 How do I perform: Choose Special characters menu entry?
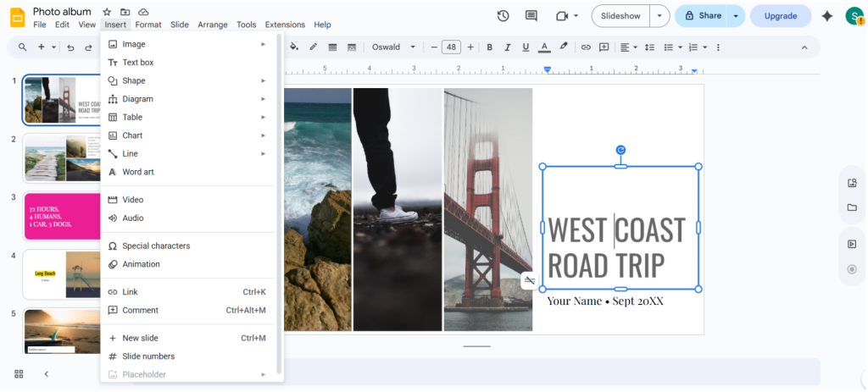click(x=187, y=246)
